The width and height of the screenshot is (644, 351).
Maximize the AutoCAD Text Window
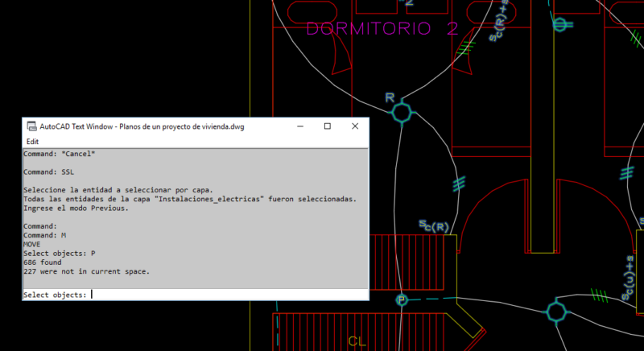click(x=328, y=126)
